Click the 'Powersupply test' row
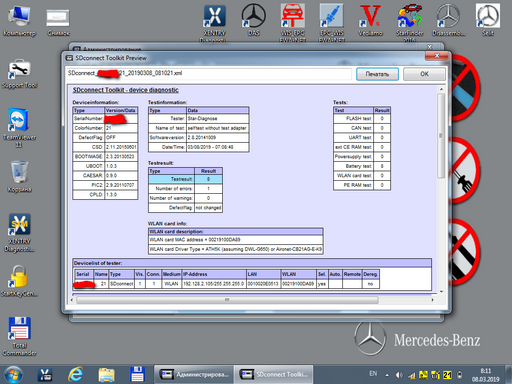Image resolution: width=512 pixels, height=384 pixels. pyautogui.click(x=362, y=157)
